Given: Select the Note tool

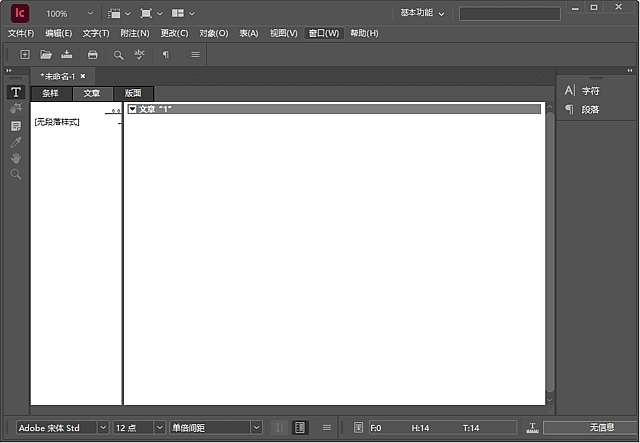Looking at the screenshot, I should (x=16, y=126).
